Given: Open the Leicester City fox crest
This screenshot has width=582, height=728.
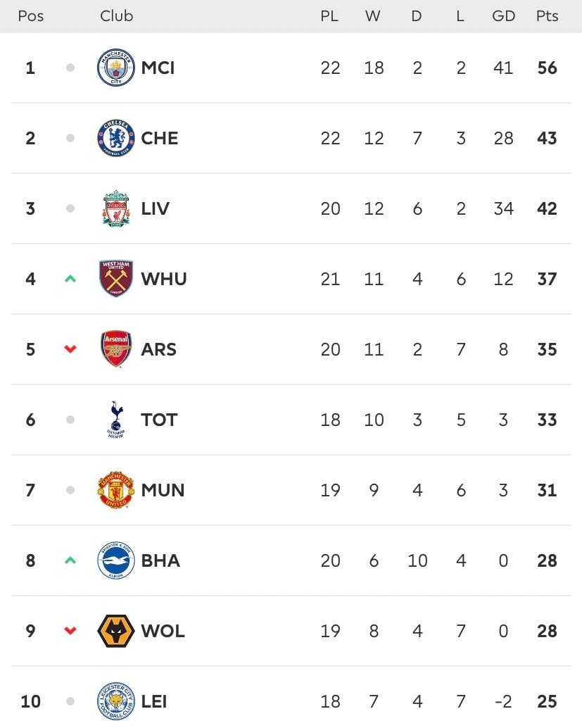Looking at the screenshot, I should click(116, 701).
